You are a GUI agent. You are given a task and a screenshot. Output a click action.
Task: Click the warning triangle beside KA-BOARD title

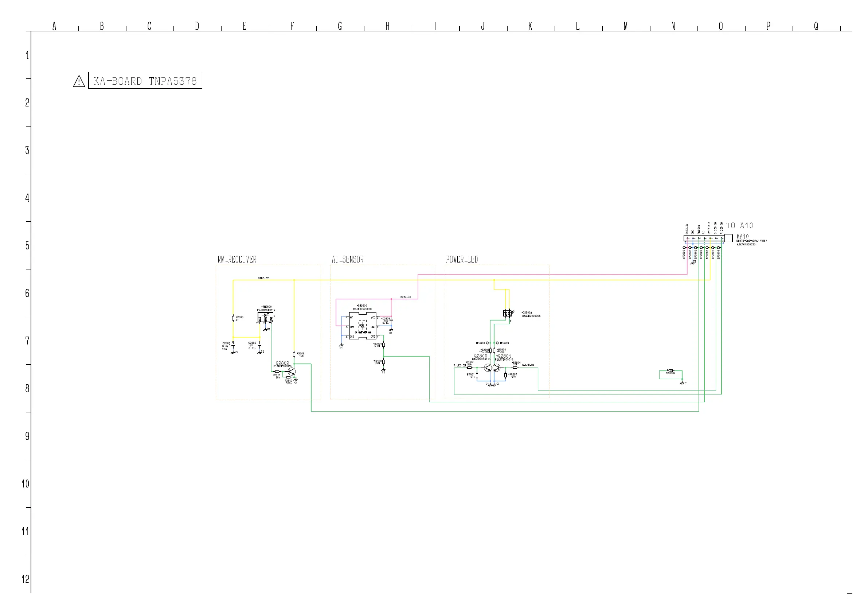pyautogui.click(x=79, y=81)
